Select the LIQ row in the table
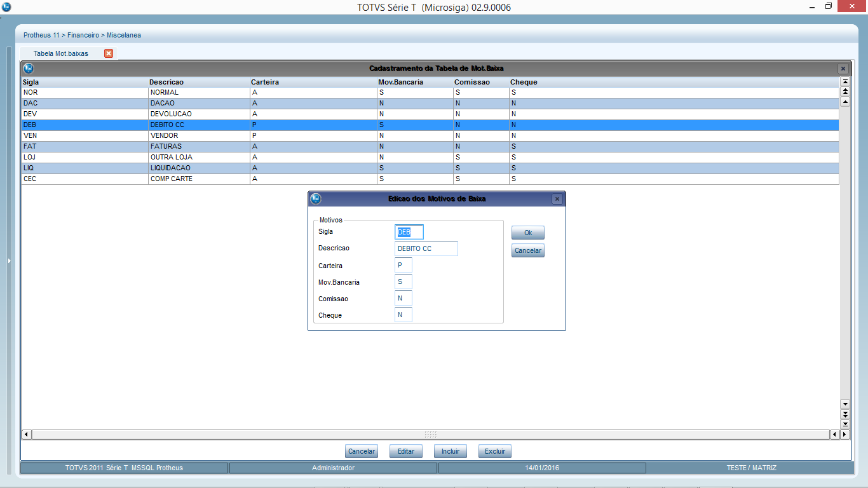The width and height of the screenshot is (868, 488). pos(430,168)
